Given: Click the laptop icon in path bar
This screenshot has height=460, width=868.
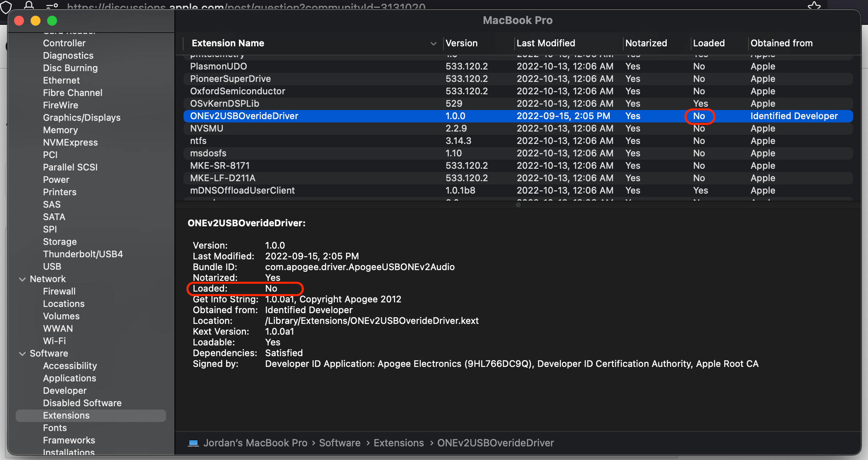Looking at the screenshot, I should 193,443.
